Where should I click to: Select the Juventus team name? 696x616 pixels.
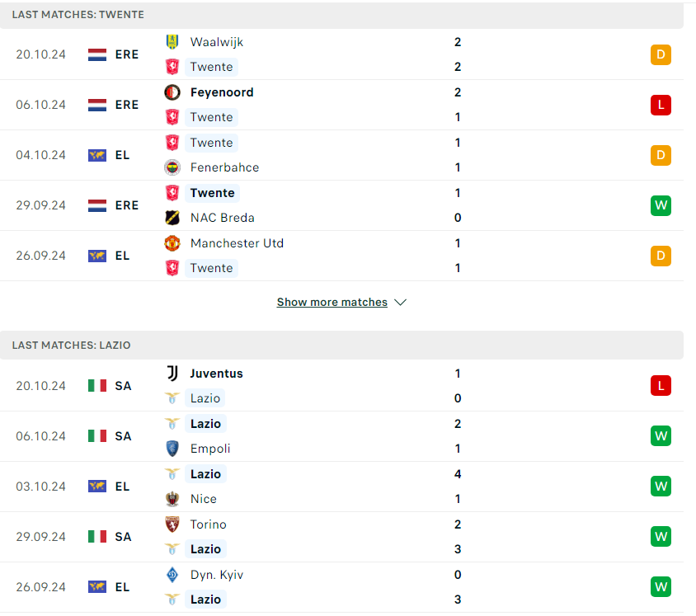tap(217, 374)
